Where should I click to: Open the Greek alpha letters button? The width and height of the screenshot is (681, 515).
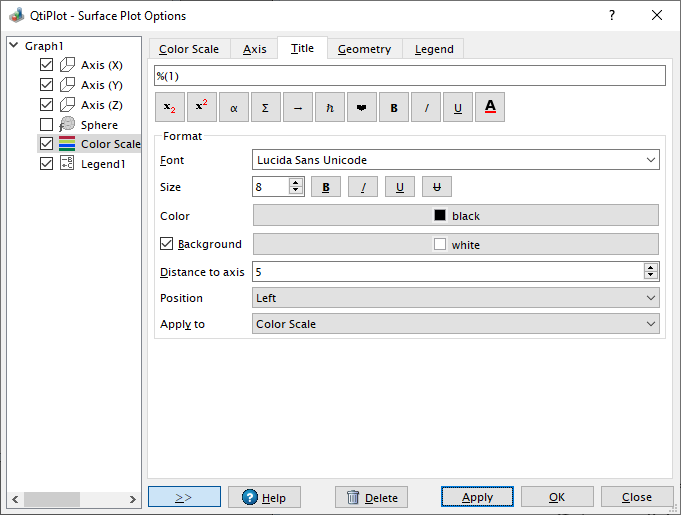[234, 107]
